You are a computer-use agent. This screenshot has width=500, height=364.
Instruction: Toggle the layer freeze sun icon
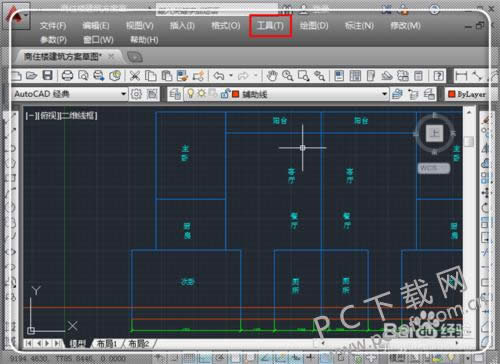coord(201,94)
